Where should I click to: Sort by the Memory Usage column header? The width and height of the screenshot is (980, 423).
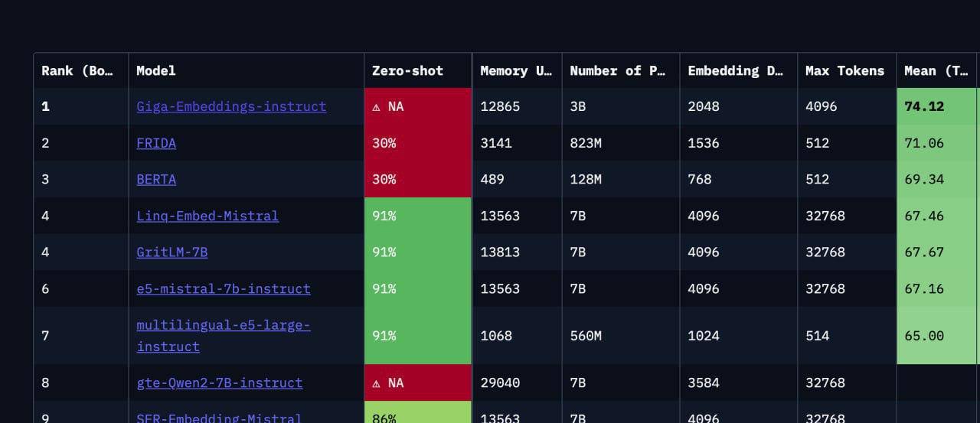tap(516, 70)
